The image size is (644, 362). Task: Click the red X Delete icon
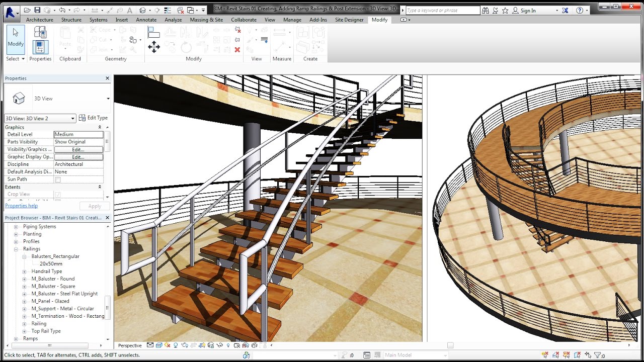pyautogui.click(x=237, y=50)
